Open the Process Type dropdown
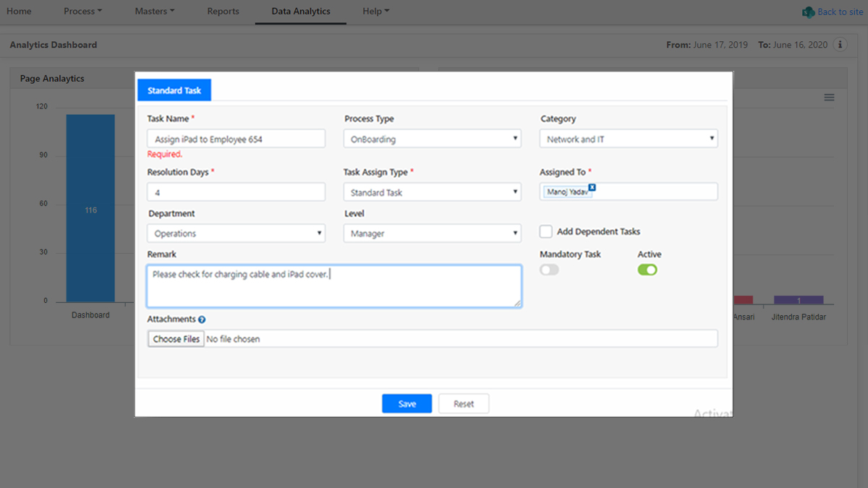868x488 pixels. point(432,137)
